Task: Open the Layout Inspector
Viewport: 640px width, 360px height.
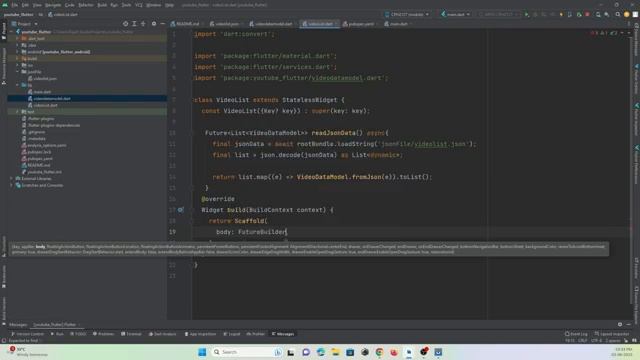Action: [x=612, y=334]
